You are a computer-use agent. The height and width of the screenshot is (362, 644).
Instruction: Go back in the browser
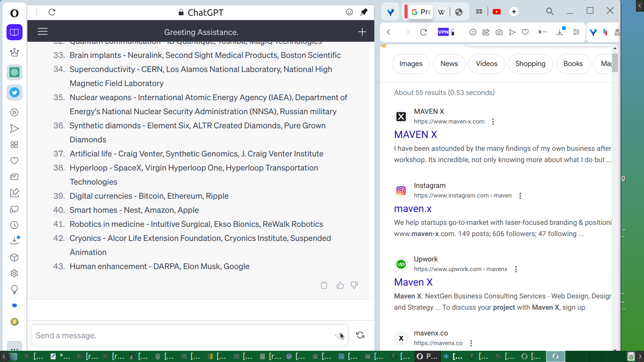click(x=388, y=32)
